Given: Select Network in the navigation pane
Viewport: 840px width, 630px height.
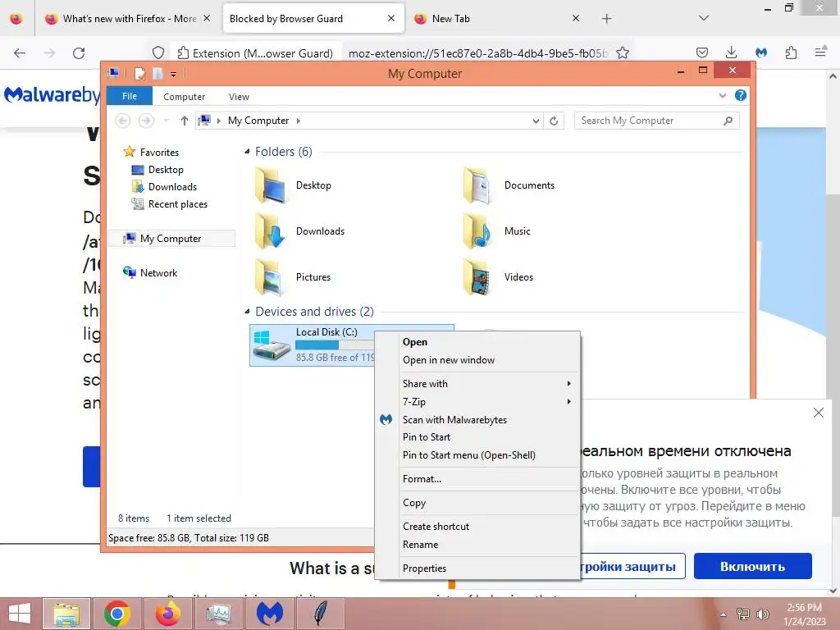Looking at the screenshot, I should click(x=158, y=272).
